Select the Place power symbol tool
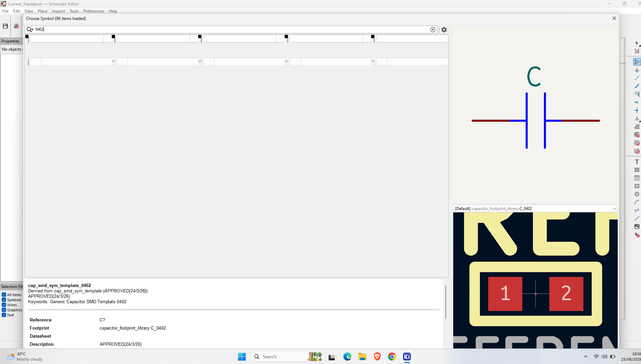Image resolution: width=641 pixels, height=364 pixels. (637, 70)
